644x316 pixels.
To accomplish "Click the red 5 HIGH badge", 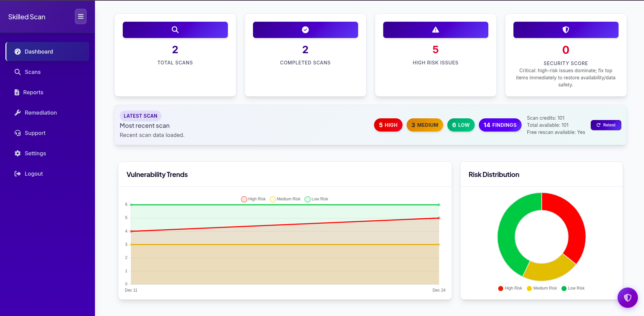I will (x=388, y=125).
